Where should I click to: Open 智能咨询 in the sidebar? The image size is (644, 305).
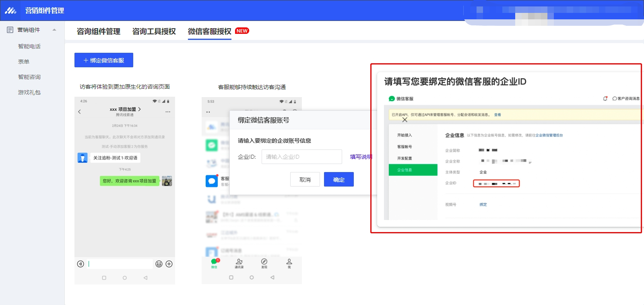(x=29, y=77)
